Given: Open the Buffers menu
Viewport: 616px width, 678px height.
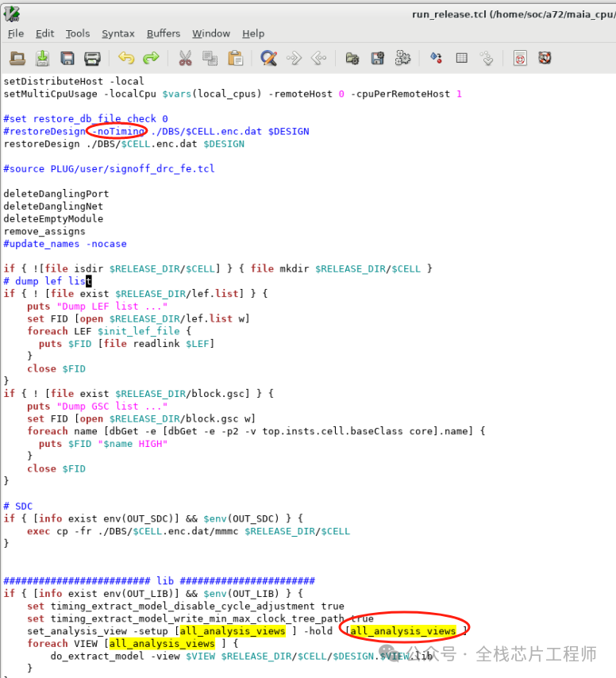Looking at the screenshot, I should (x=164, y=33).
